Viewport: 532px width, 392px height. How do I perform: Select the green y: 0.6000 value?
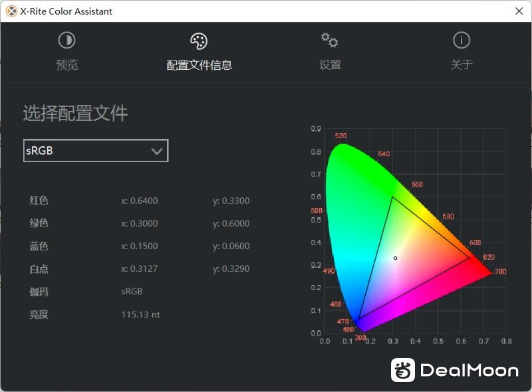click(231, 223)
